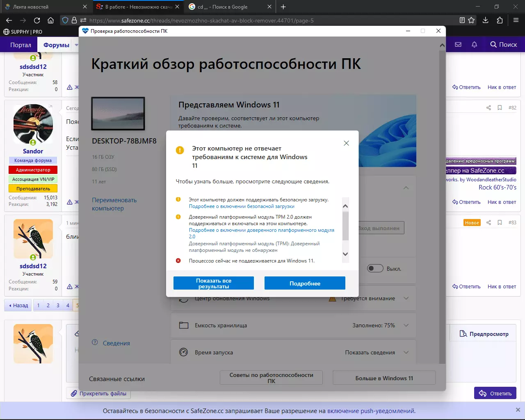Click warning icon beside secure boot message
The width and height of the screenshot is (525, 420).
tap(178, 200)
